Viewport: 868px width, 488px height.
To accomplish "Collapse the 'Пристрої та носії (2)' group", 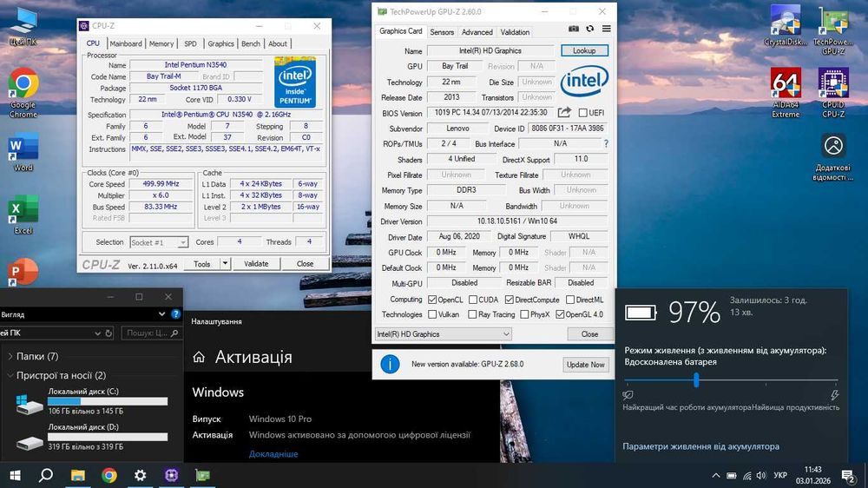I will coord(10,375).
